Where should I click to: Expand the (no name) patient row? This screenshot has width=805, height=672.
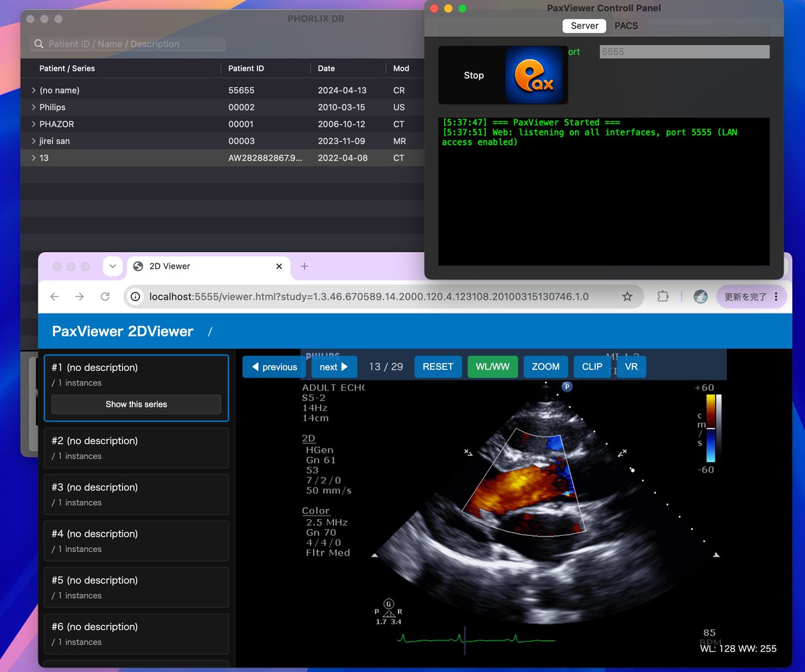[34, 90]
